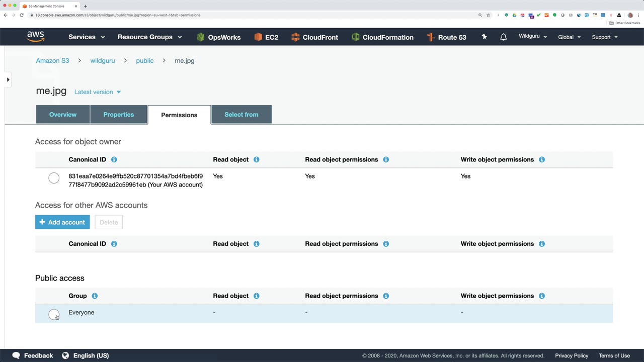
Task: Click the Public access section heading
Action: (60, 278)
